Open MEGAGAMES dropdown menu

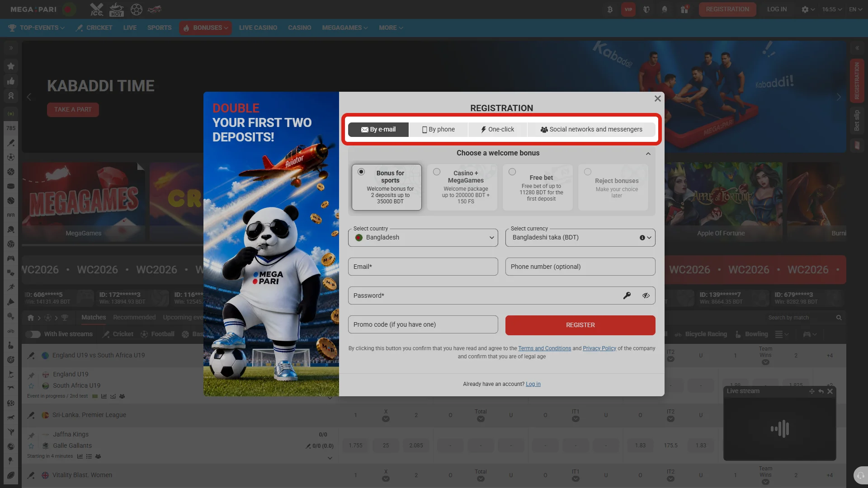(x=345, y=28)
